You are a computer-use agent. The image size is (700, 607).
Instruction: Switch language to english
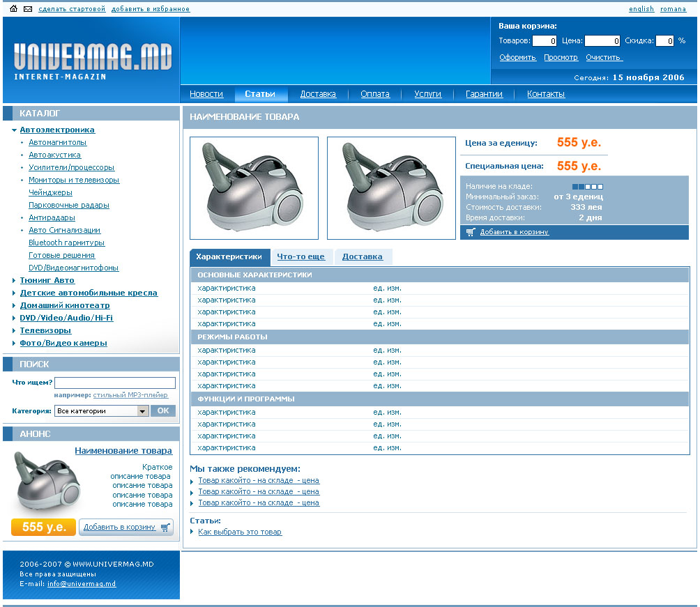[641, 9]
